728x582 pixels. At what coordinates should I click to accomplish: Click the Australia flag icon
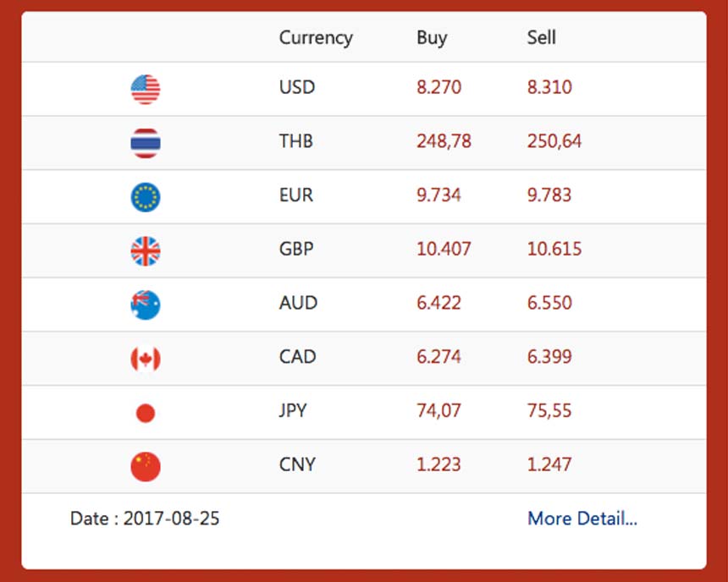coord(145,305)
